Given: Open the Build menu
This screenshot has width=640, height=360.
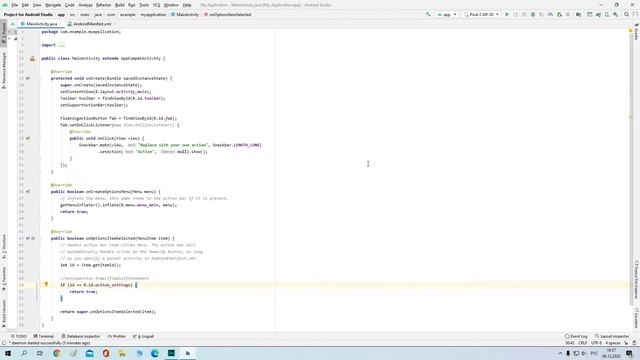Looking at the screenshot, I should coord(120,5).
